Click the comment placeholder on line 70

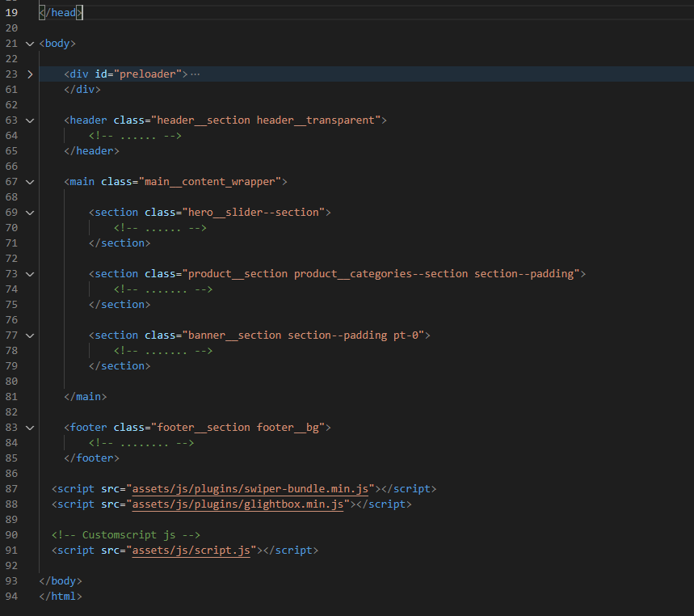coord(160,228)
